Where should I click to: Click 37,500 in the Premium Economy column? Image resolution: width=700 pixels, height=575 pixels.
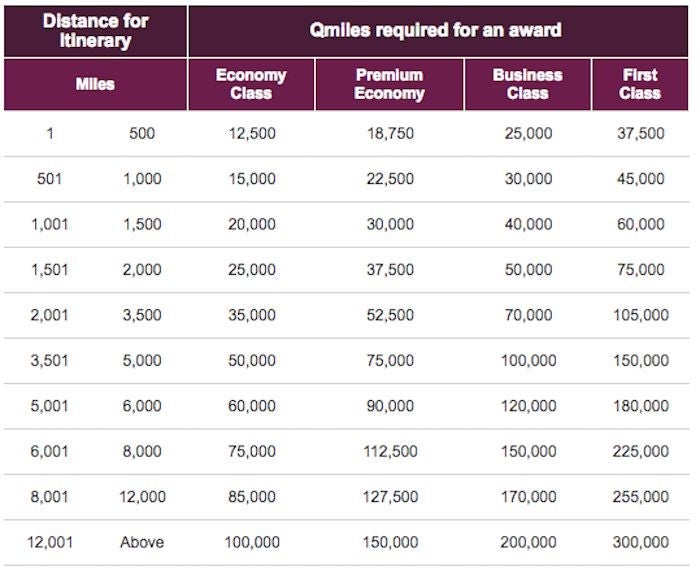pos(390,270)
